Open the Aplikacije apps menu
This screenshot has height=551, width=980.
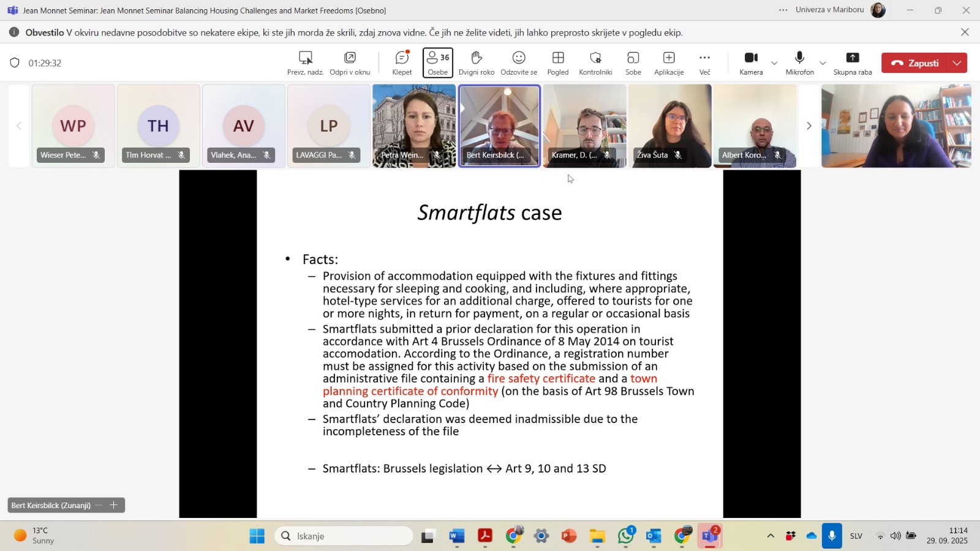pos(668,62)
